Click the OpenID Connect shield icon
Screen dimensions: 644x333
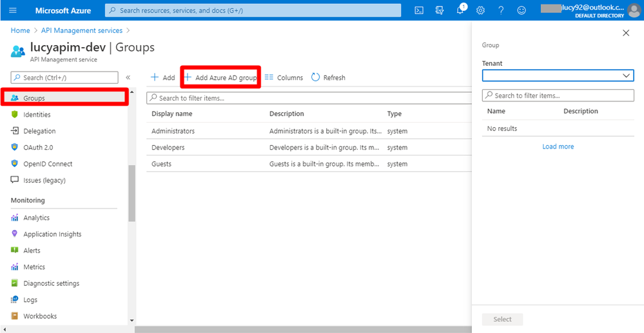click(15, 164)
